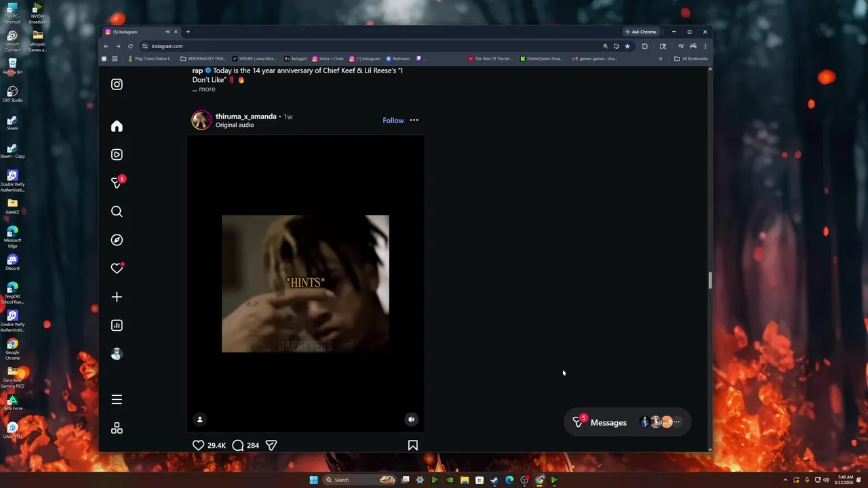Image resolution: width=868 pixels, height=488 pixels.
Task: Bookmark this page with star icon
Action: [627, 46]
